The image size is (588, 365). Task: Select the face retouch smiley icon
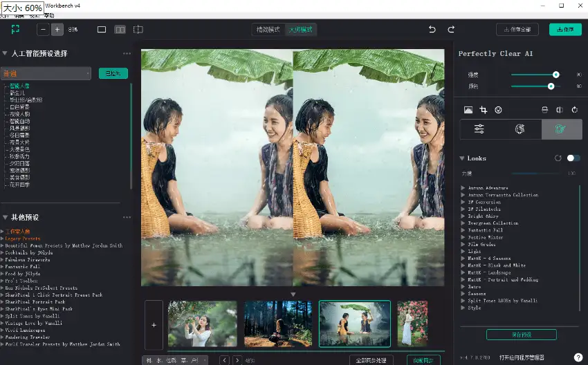(x=498, y=109)
